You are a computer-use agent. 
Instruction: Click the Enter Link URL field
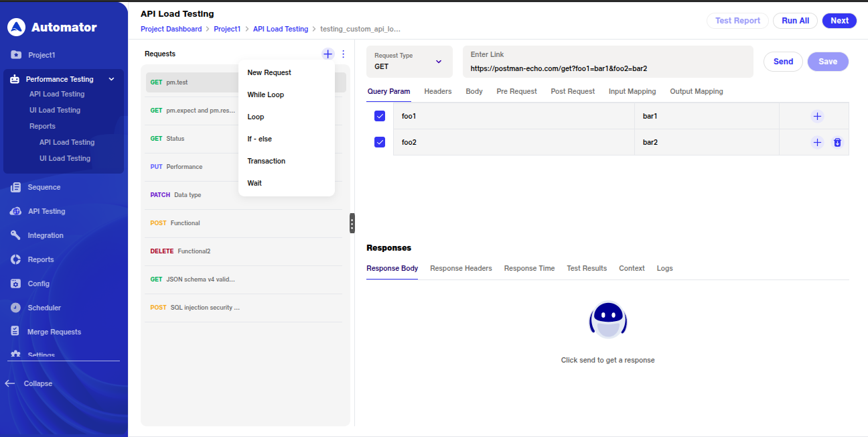coord(608,62)
